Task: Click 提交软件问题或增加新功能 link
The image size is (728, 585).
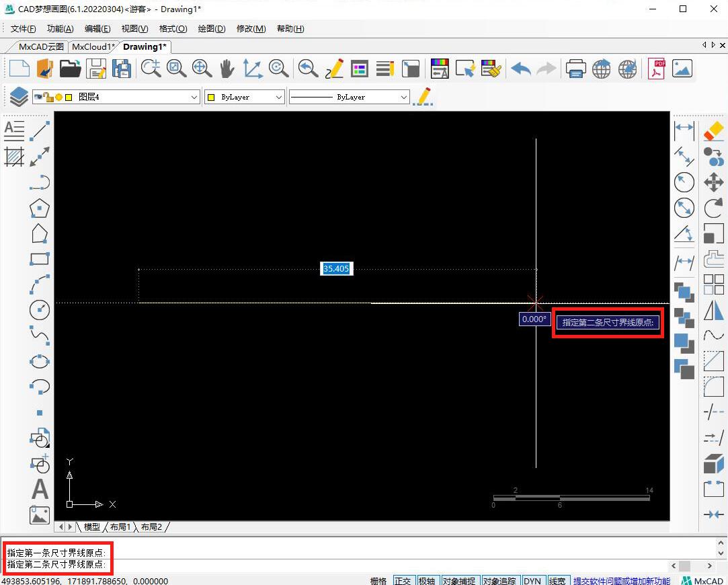Action: pos(621,580)
